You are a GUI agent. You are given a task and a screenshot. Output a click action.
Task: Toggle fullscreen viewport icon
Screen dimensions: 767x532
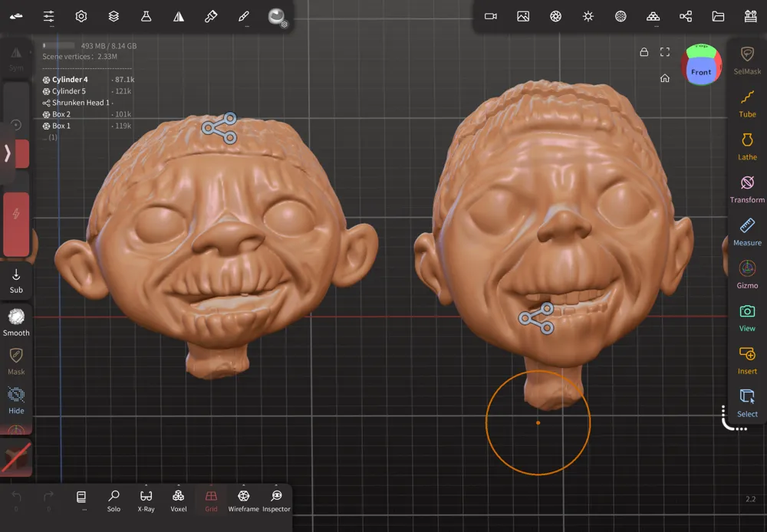click(665, 52)
